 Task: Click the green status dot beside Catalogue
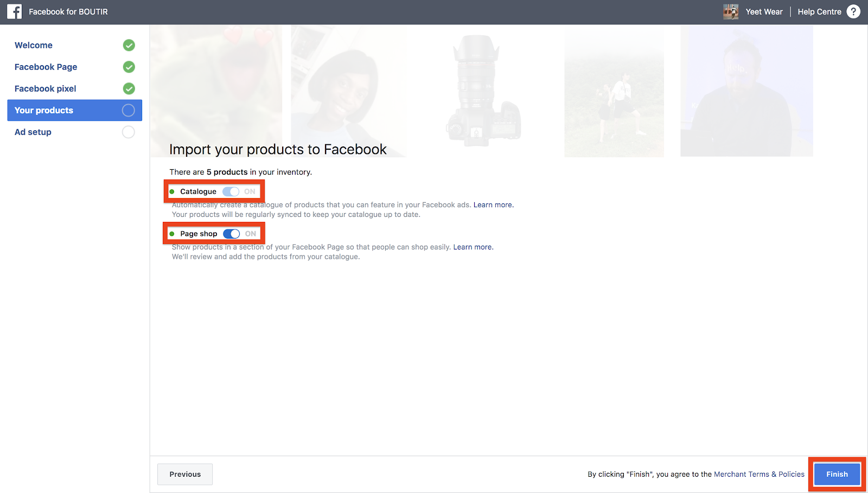tap(172, 191)
